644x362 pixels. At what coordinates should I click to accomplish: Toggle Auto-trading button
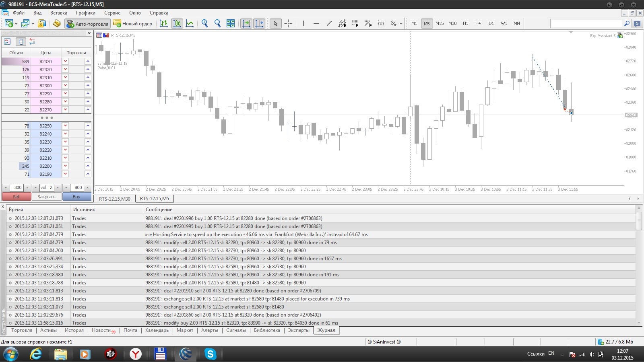(x=87, y=23)
